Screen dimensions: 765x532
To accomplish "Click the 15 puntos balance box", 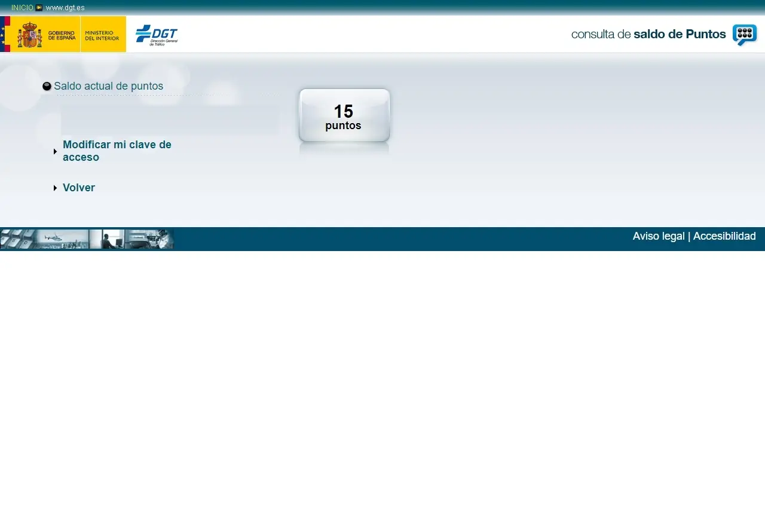I will point(344,116).
